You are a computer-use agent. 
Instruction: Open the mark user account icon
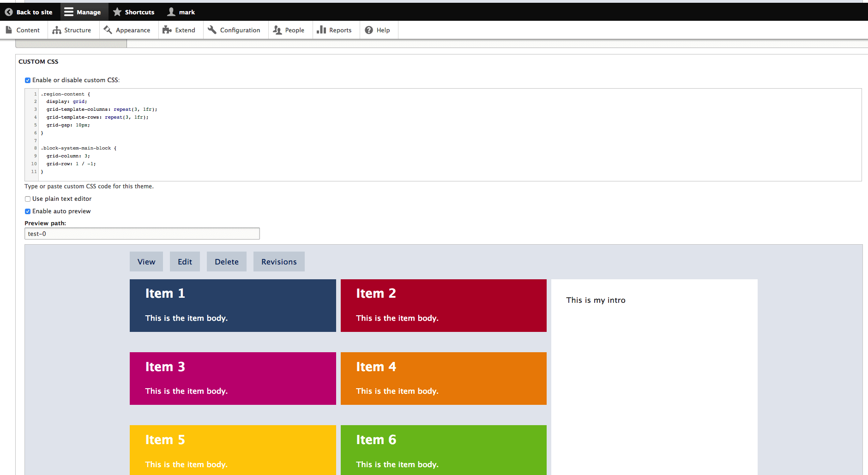171,12
